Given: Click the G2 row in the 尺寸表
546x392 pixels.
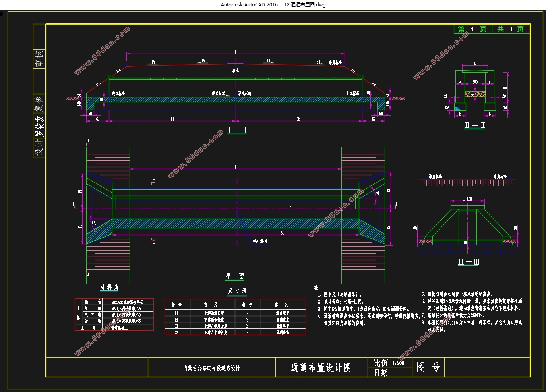Looking at the screenshot, I should [x=235, y=332].
